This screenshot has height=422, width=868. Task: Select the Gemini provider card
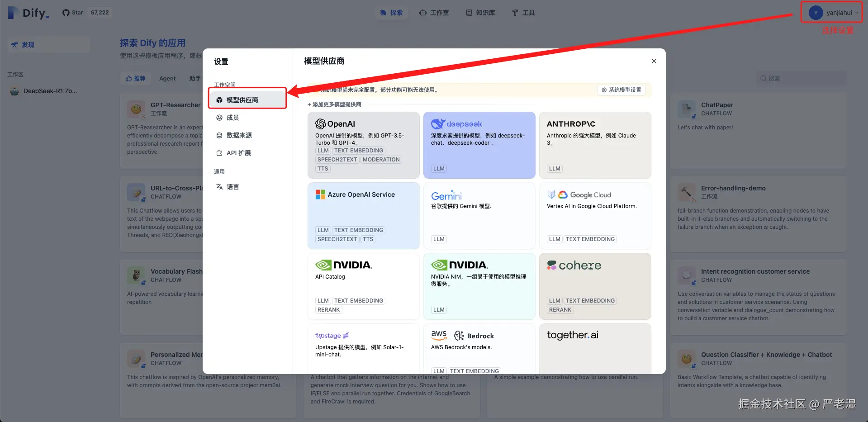479,216
